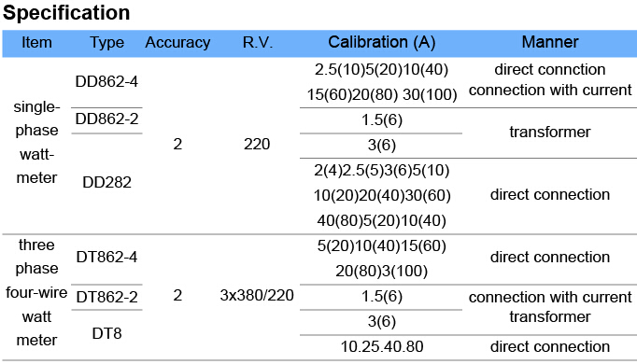The height and width of the screenshot is (364, 637).
Task: Click the 15(60)20(80) 30(100) calibration line
Action: coord(381,94)
